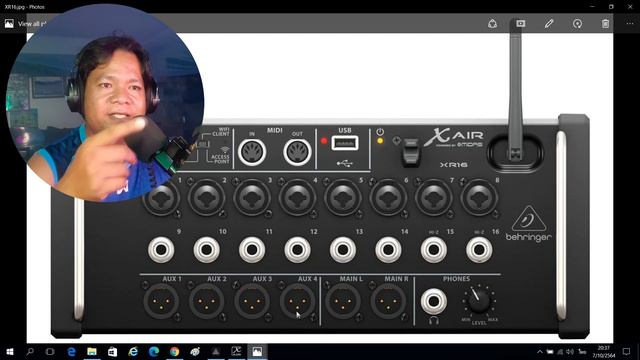Open the clock showing 20:37
Viewport: 640px width, 360px height.
[x=604, y=351]
